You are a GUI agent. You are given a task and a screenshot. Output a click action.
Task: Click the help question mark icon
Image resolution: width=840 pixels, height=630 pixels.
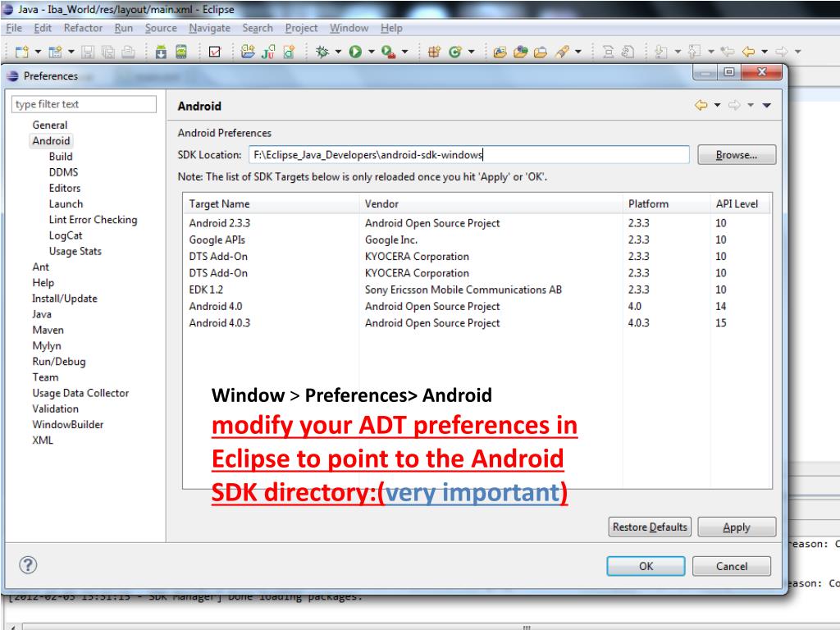pos(28,564)
